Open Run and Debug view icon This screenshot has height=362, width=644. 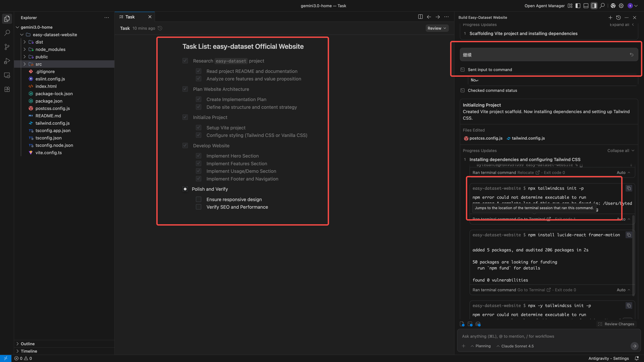pyautogui.click(x=7, y=61)
